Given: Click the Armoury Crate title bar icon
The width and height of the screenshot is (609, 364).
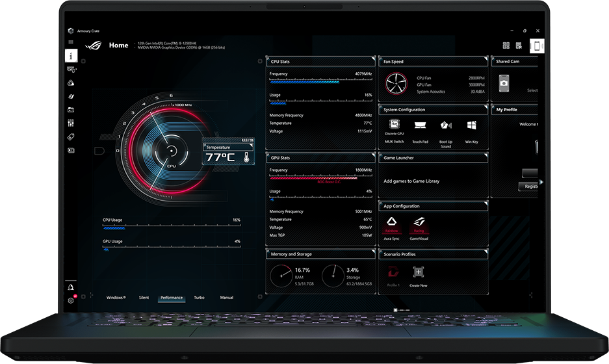Looking at the screenshot, I should [x=71, y=31].
